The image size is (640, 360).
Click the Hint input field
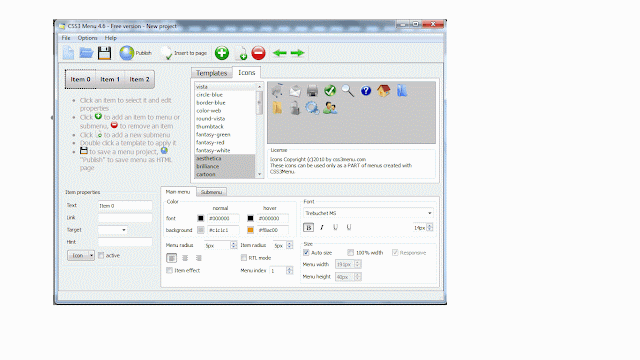click(x=125, y=242)
